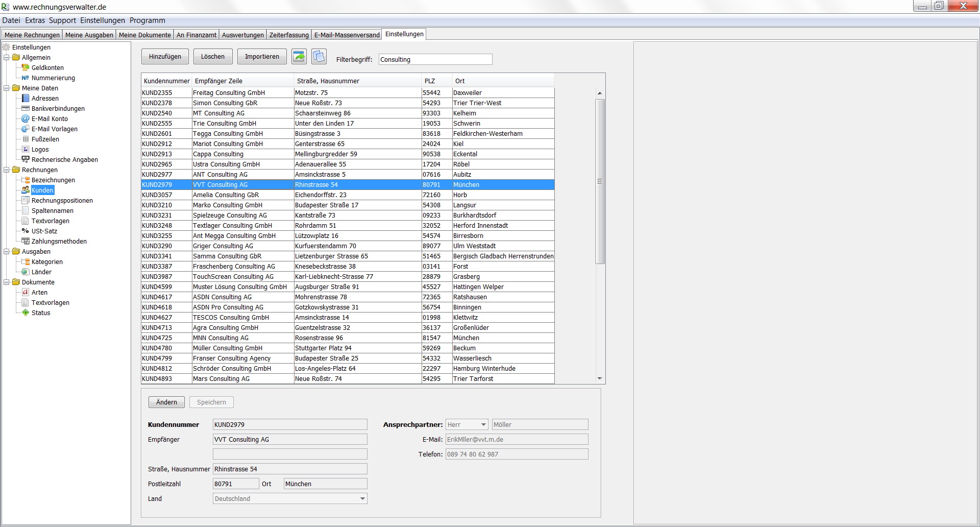This screenshot has width=980, height=527.
Task: Select the Status item under Dokumente
Action: point(40,313)
